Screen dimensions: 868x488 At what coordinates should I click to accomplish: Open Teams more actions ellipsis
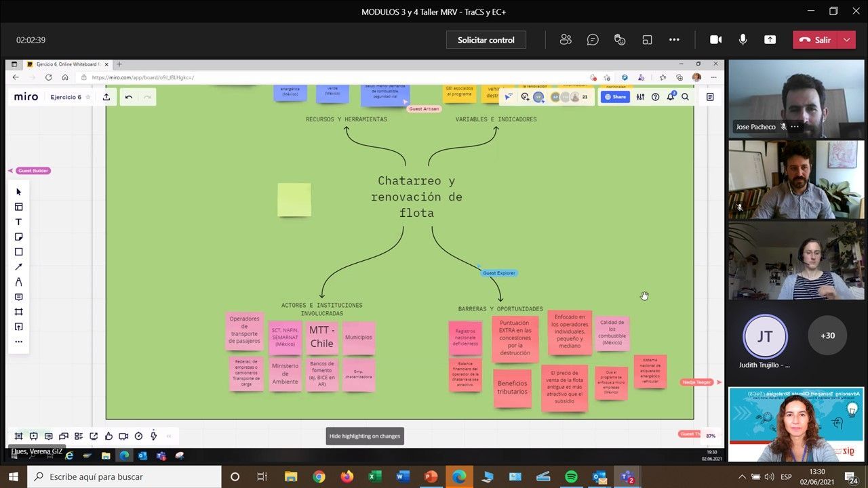674,40
